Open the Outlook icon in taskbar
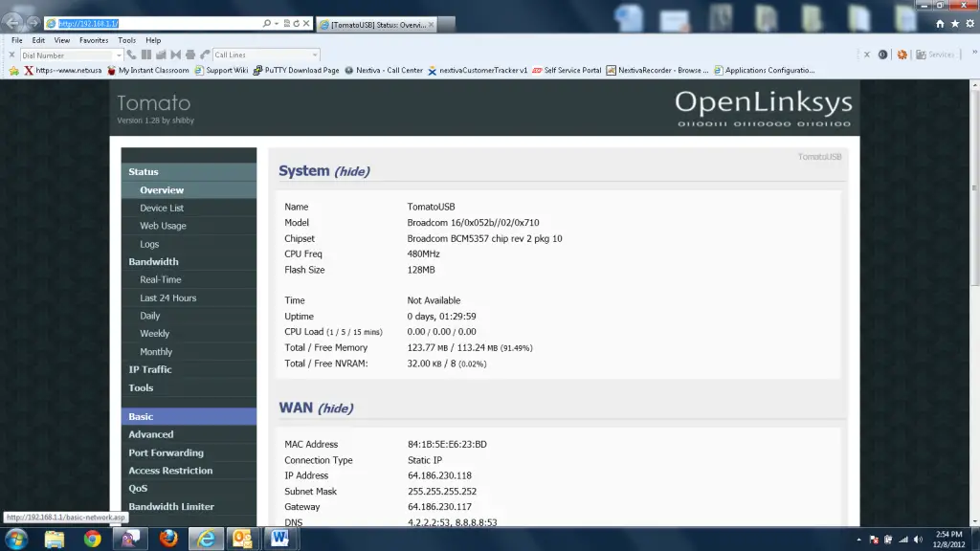980x551 pixels. (x=243, y=539)
